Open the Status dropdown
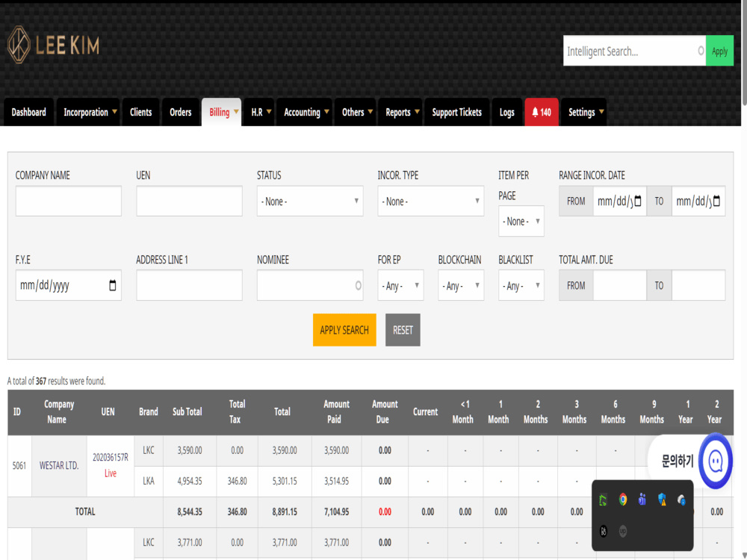This screenshot has width=747, height=560. (310, 201)
